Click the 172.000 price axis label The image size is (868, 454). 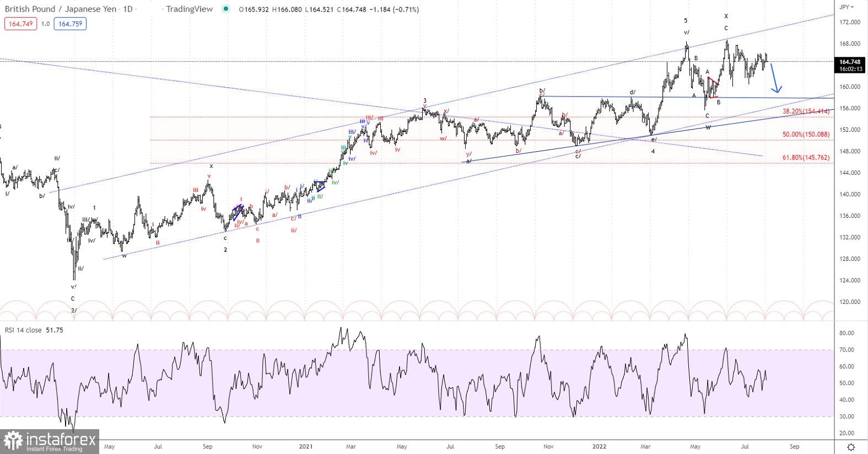coord(849,22)
